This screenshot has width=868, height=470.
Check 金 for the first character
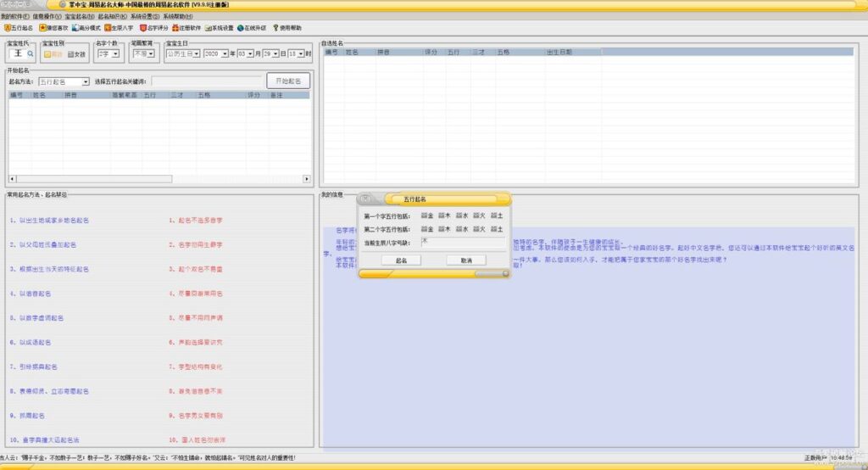click(x=424, y=215)
